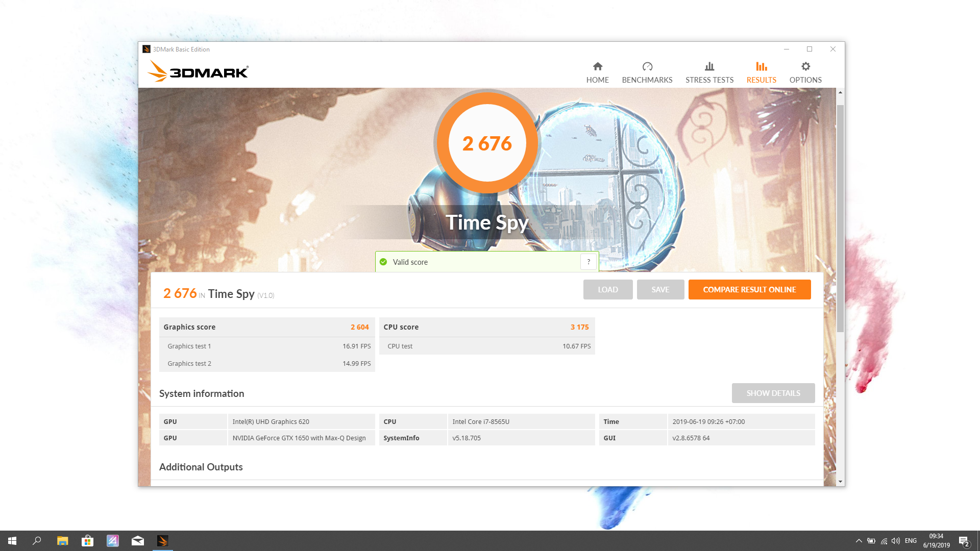Click the scrollbar down arrow
Viewport: 980px width, 551px height.
840,481
